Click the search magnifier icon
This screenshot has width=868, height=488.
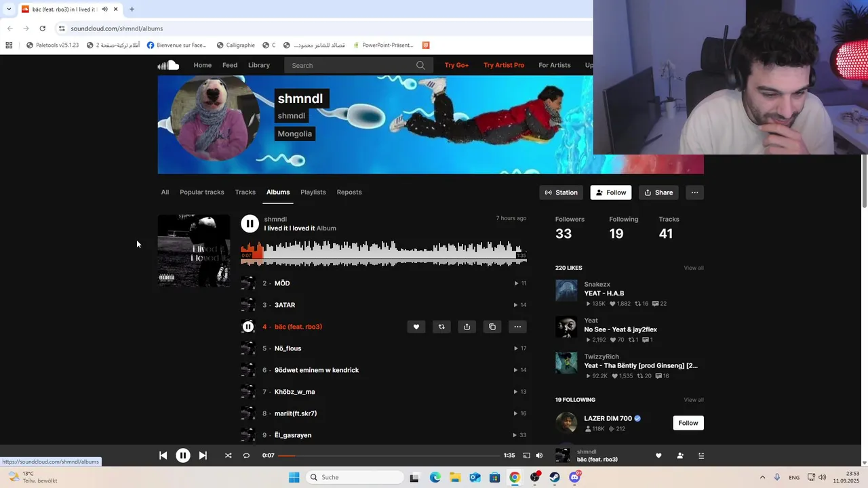tap(420, 65)
